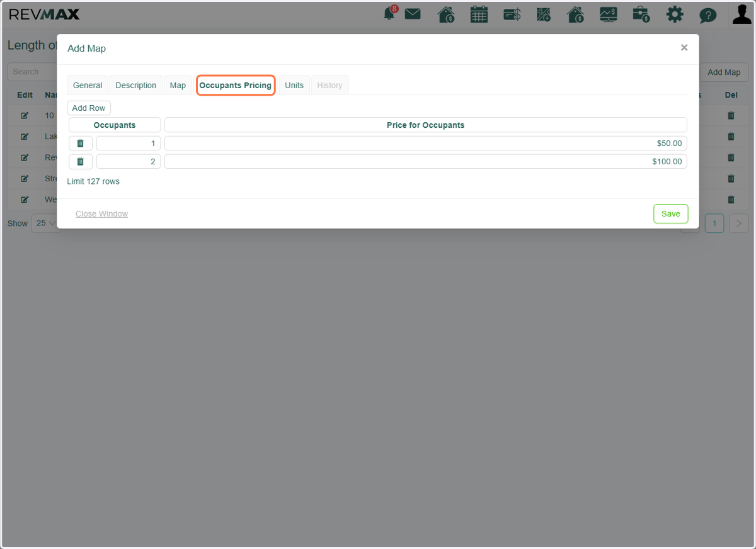756x549 pixels.
Task: Open the briefcase with dollar icon
Action: tap(641, 14)
